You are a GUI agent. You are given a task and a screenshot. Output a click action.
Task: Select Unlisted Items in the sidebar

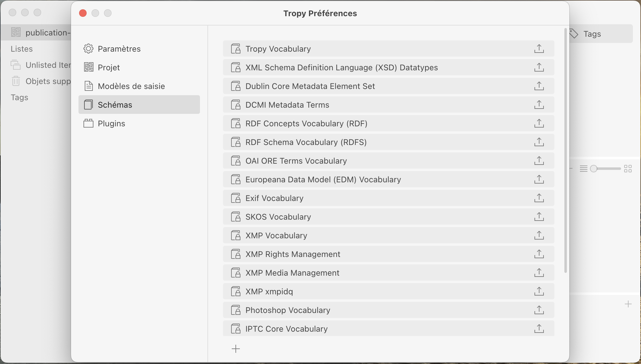pos(48,65)
